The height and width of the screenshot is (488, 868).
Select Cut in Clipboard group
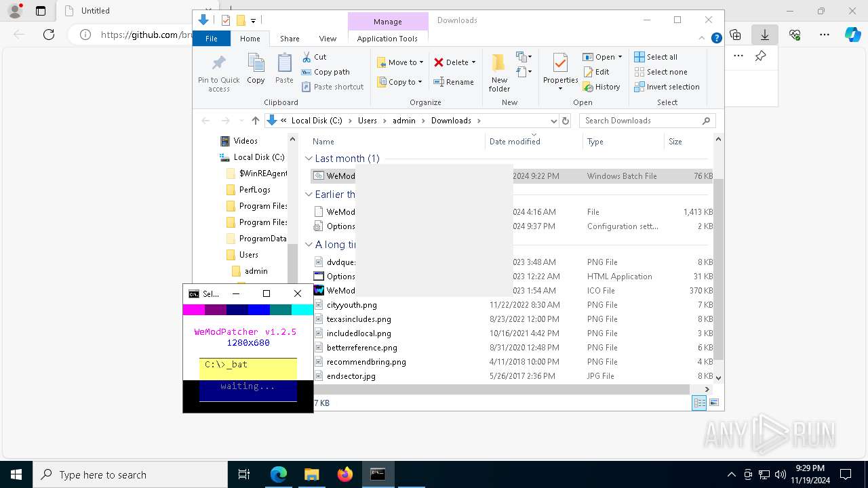314,57
